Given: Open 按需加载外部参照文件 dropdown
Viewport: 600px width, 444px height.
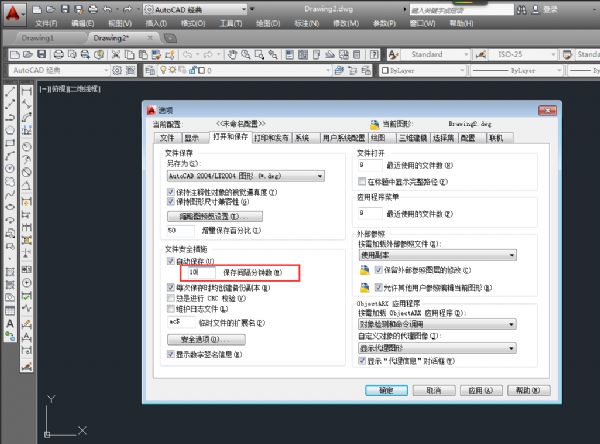Looking at the screenshot, I should [437, 255].
